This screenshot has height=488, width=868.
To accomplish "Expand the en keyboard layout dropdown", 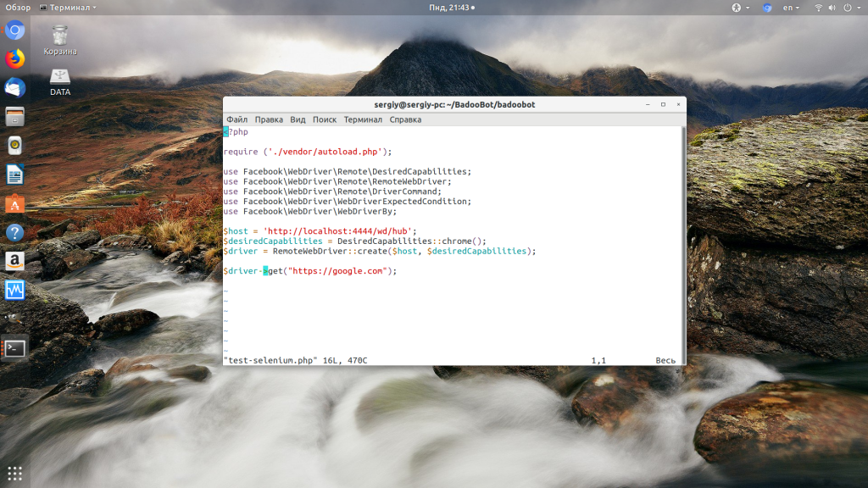I will [x=792, y=7].
